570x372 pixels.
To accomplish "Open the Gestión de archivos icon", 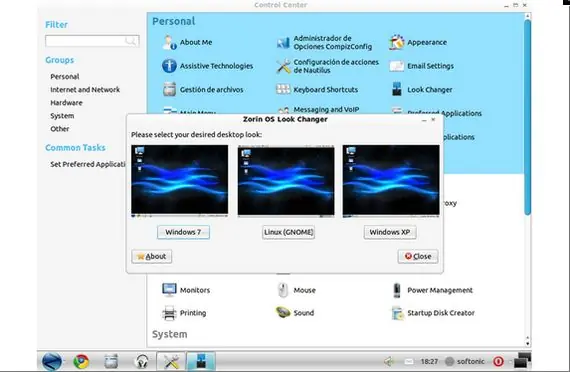I will point(169,89).
